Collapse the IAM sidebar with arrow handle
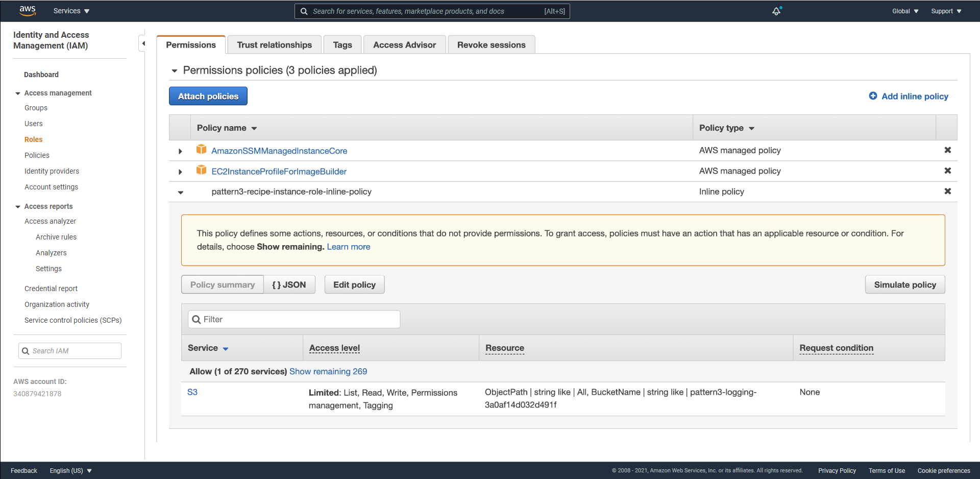Viewport: 980px width, 479px height. click(143, 43)
